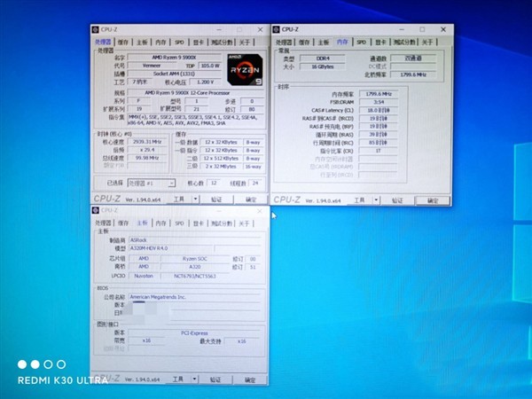Switch to 缓存 tab in processor window
The width and height of the screenshot is (532, 399).
pos(123,42)
